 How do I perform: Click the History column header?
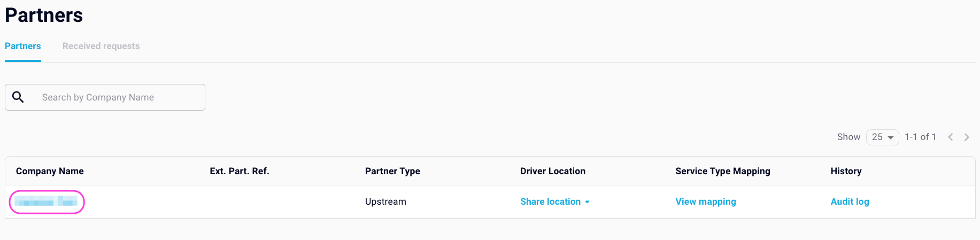click(x=846, y=171)
